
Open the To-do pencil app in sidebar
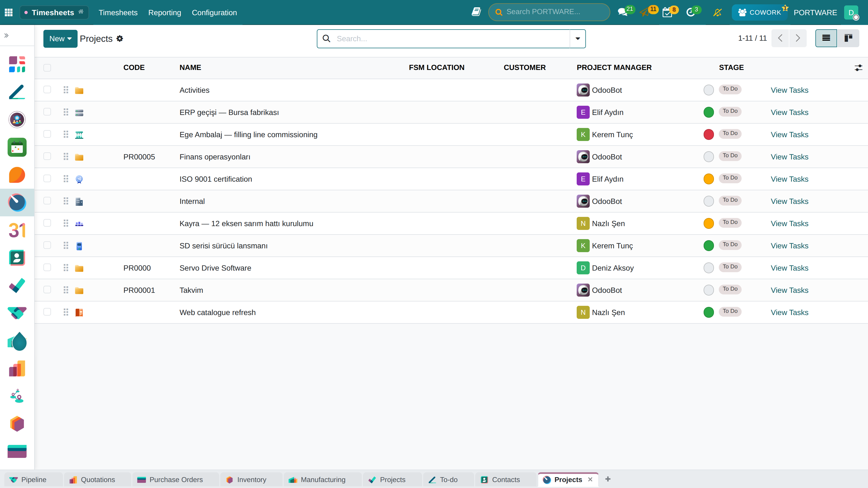(17, 92)
